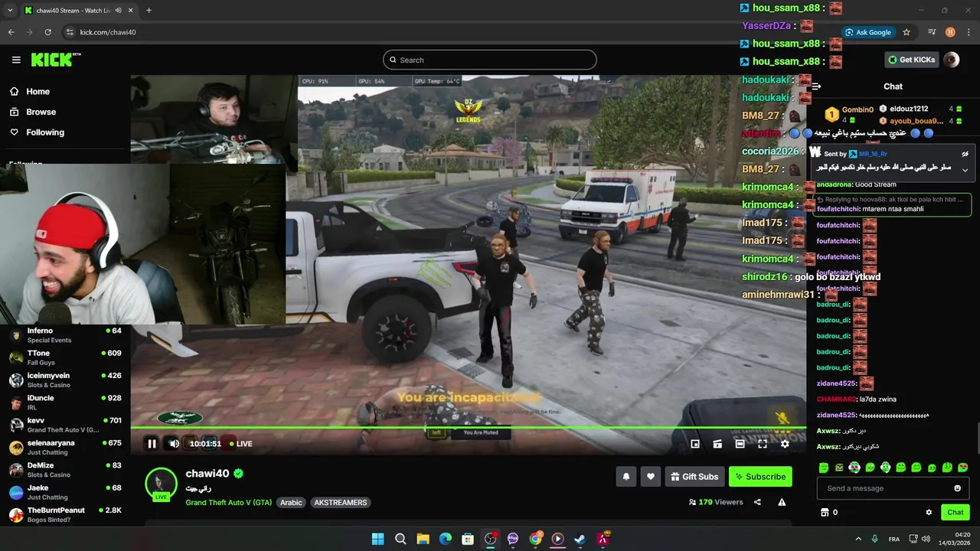Toggle theater mode in the player
980x551 pixels.
[740, 444]
